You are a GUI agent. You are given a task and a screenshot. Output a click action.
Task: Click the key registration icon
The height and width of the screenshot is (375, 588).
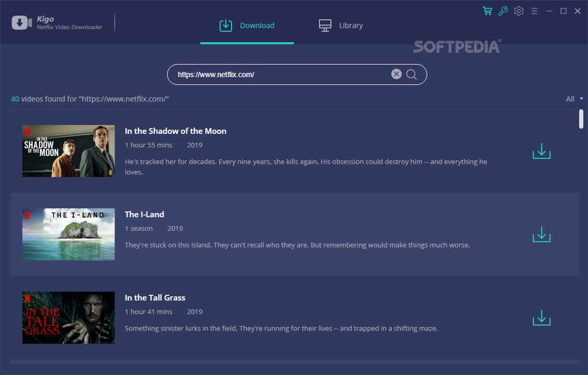(x=503, y=11)
